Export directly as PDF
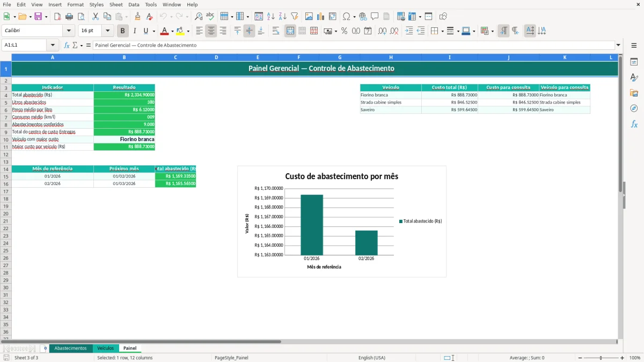This screenshot has height=362, width=644. (57, 17)
